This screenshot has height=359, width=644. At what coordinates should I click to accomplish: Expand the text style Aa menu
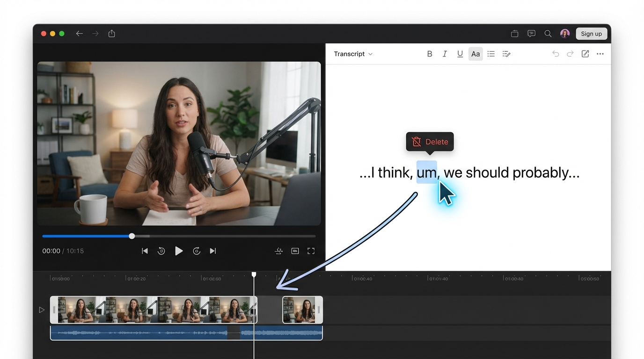476,53
